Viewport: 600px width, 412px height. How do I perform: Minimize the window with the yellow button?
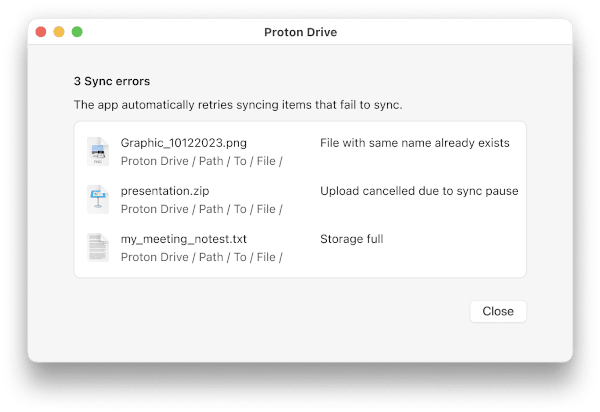(x=59, y=32)
